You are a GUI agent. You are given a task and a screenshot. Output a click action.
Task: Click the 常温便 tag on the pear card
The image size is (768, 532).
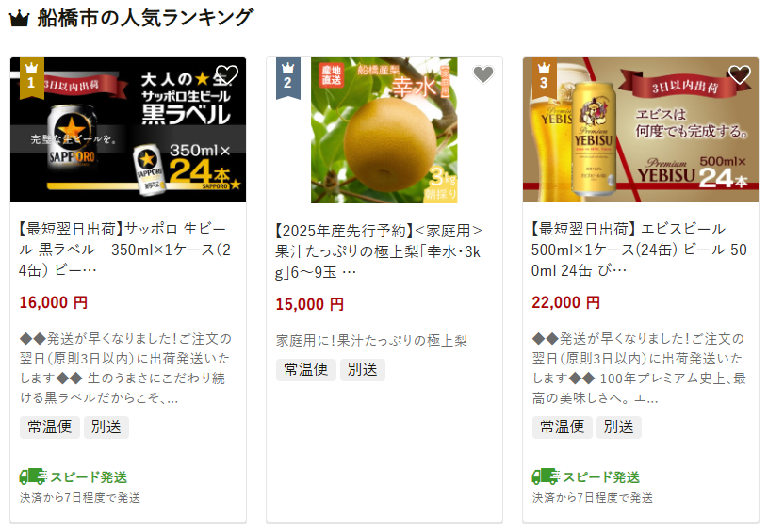[x=306, y=369]
